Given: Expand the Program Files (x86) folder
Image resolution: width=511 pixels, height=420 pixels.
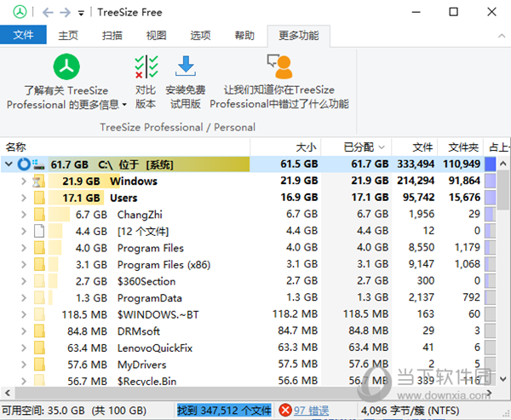Looking at the screenshot, I should pos(24,264).
